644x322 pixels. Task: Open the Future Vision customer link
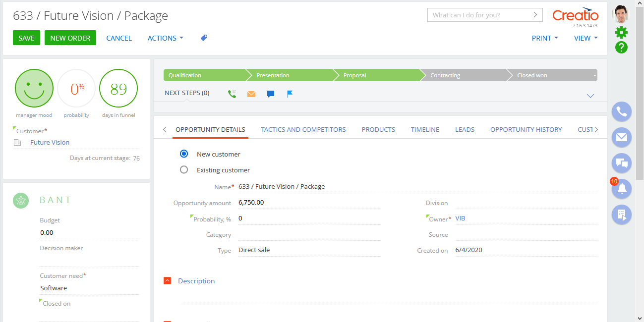(50, 142)
